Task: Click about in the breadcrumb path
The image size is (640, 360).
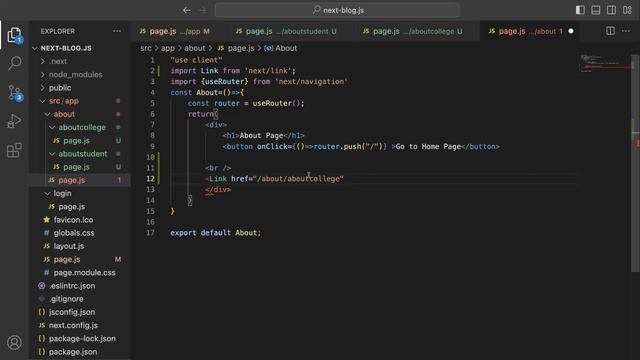Action: [x=195, y=48]
